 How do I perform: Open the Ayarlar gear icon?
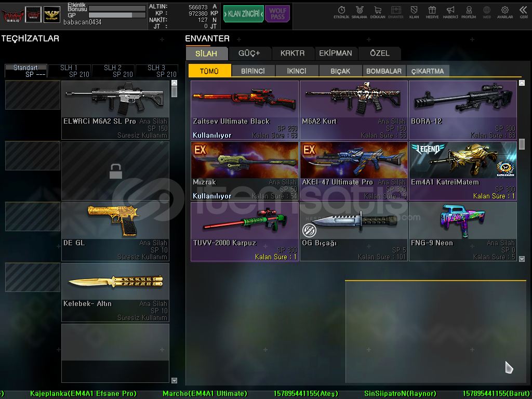(505, 12)
